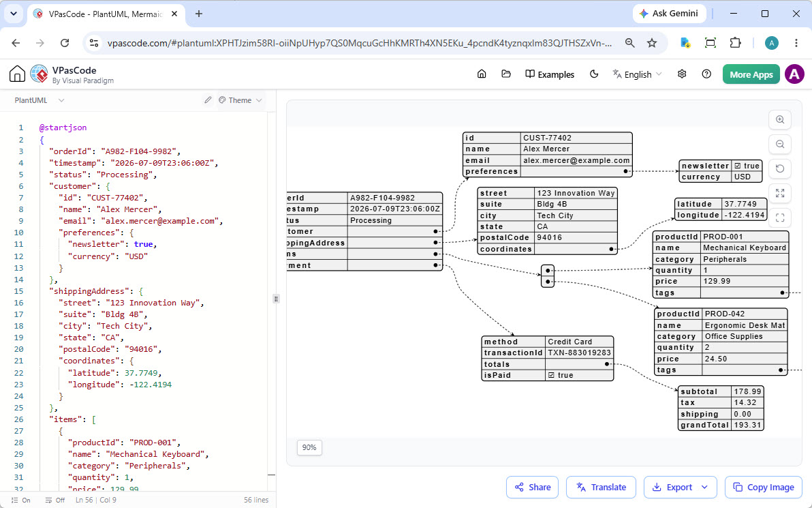Open the English language selector

[637, 74]
